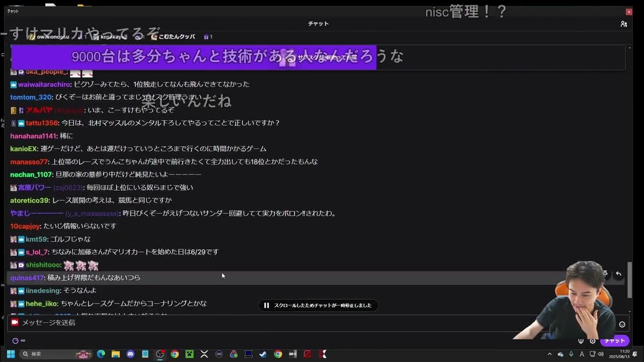This screenshot has height=362, width=644.
Task: Send message with purple チャット button
Action: [x=614, y=341]
